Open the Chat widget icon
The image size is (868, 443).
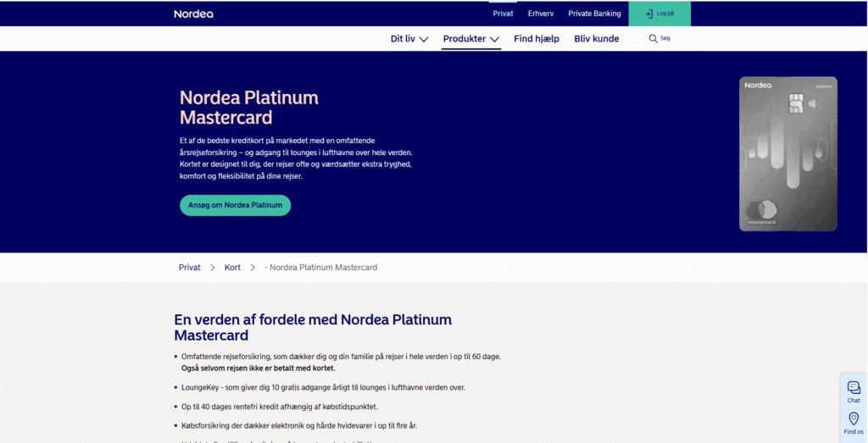pos(854,387)
